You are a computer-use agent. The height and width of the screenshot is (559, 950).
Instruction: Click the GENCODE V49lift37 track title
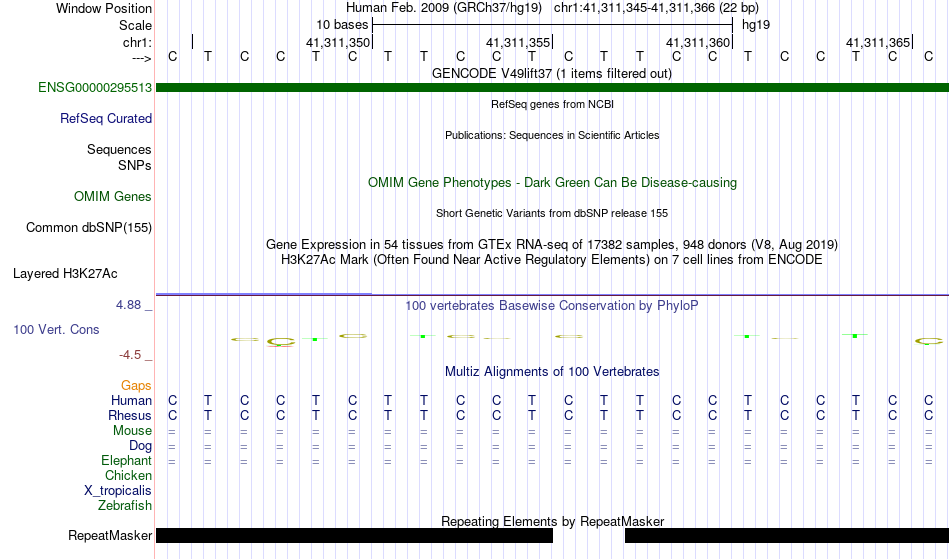tap(552, 74)
